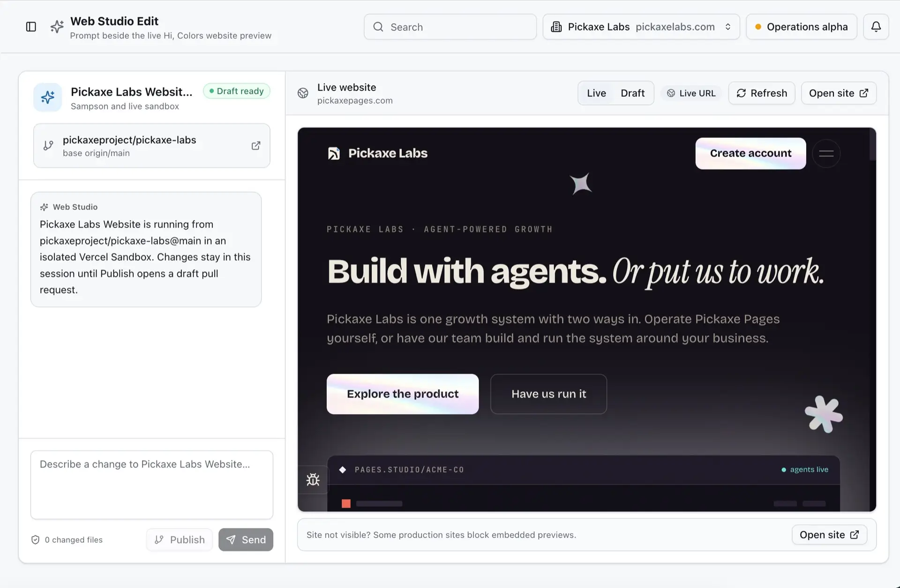The height and width of the screenshot is (588, 900).
Task: Toggle the sidebar panel icon
Action: point(31,27)
